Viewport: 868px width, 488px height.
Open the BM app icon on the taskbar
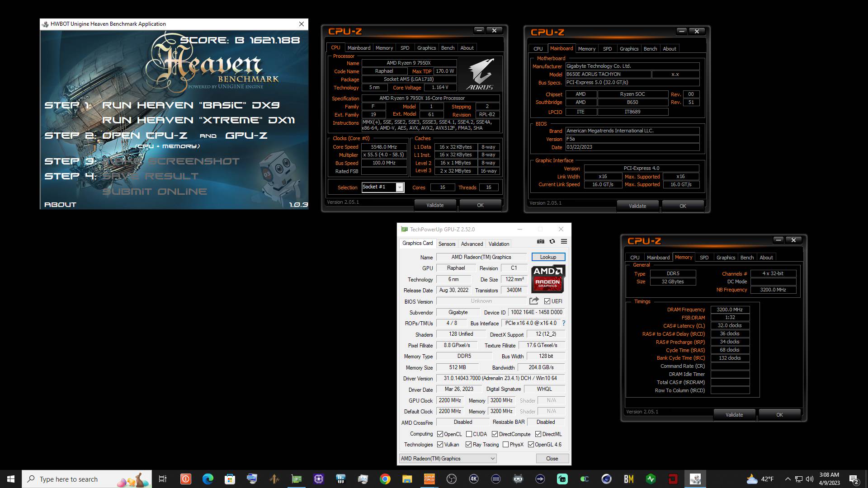629,479
